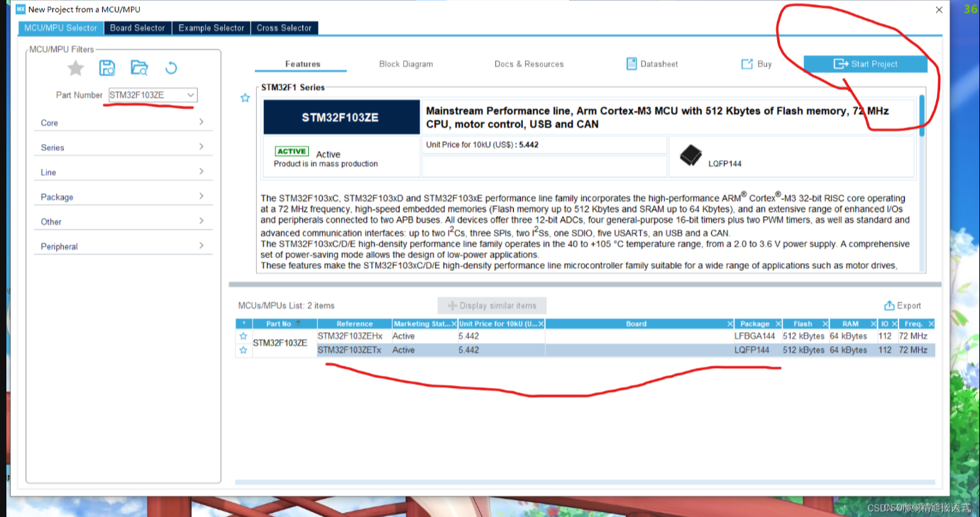Open the Docs & Resources tab
This screenshot has height=517, width=980.
point(529,64)
